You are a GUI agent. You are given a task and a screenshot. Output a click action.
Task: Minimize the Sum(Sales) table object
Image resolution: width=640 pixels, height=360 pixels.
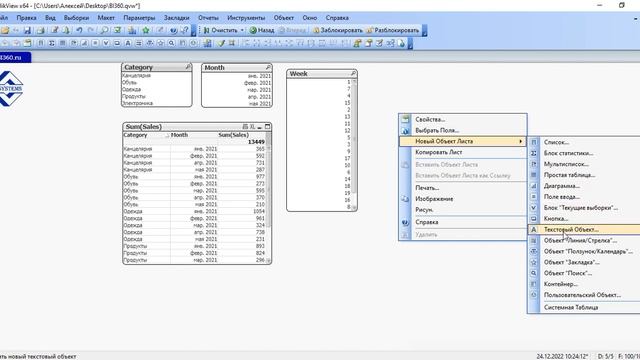click(260, 127)
